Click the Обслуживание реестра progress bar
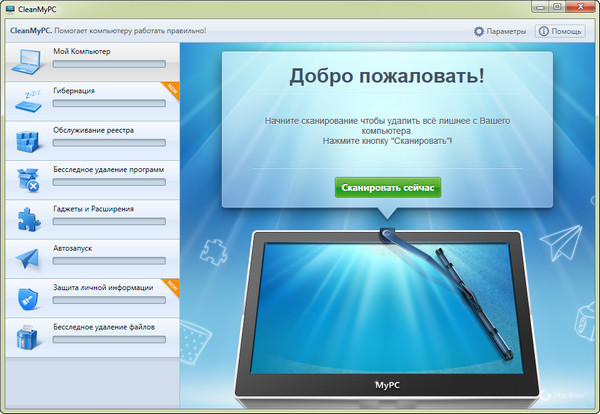This screenshot has width=600, height=414. click(109, 143)
